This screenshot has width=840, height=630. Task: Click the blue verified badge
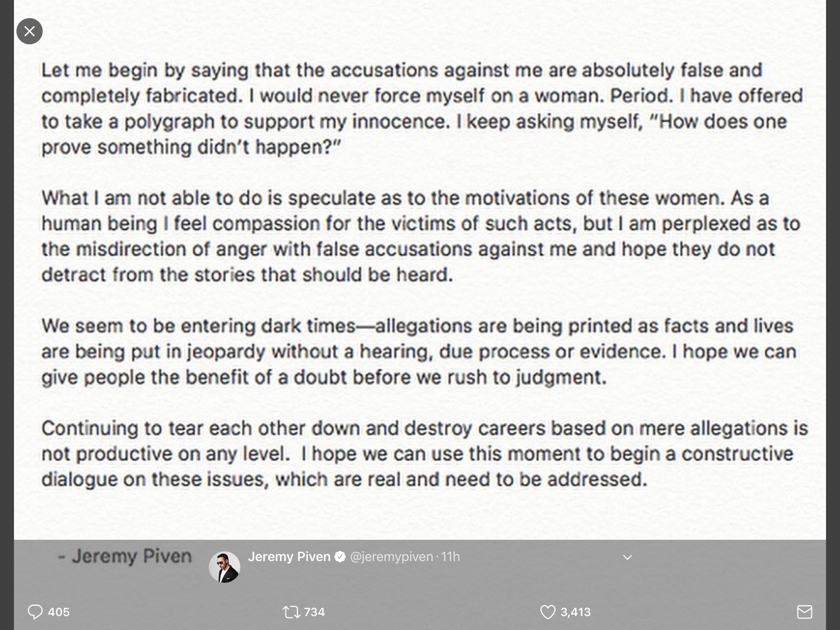[x=340, y=557]
